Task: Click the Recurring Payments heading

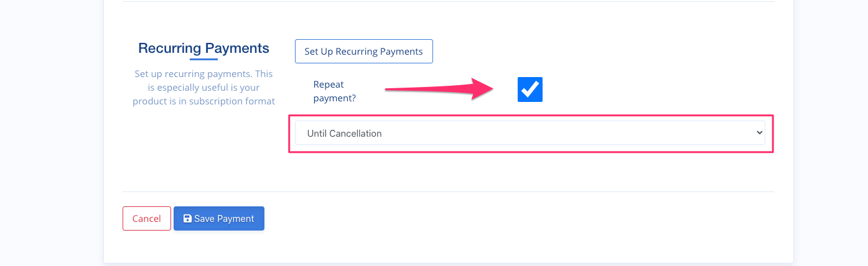Action: click(x=203, y=48)
